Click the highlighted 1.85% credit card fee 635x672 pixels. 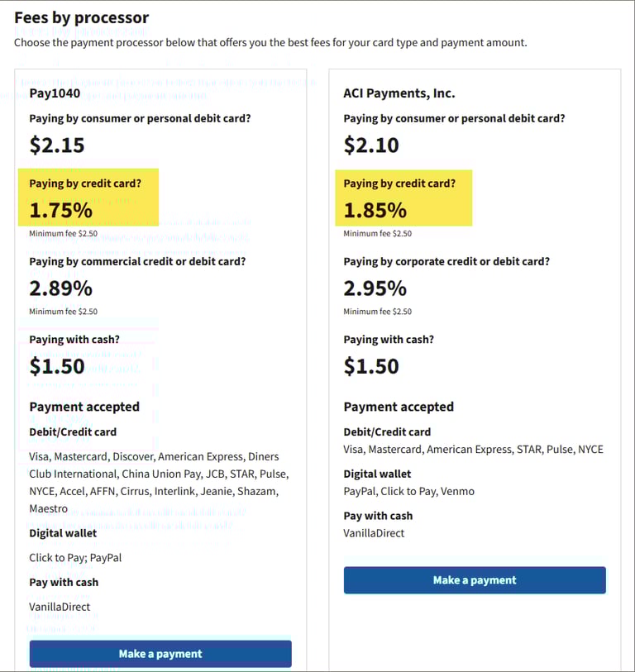click(x=375, y=210)
